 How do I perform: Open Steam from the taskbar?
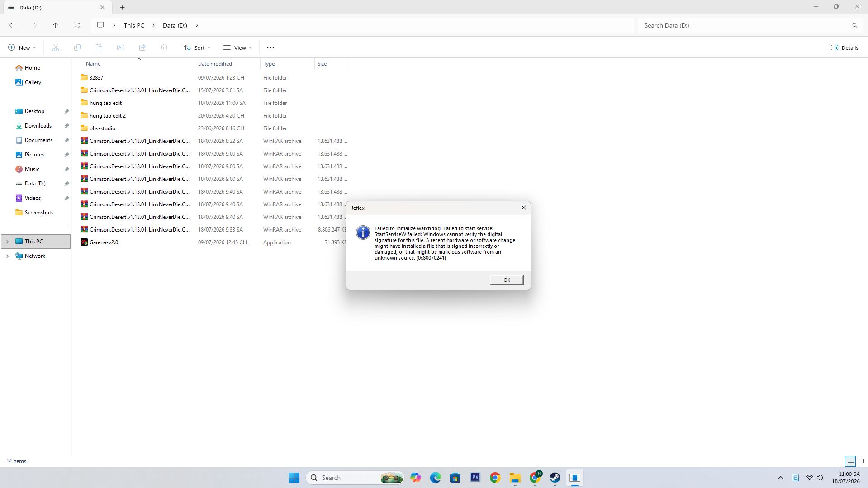tap(555, 478)
